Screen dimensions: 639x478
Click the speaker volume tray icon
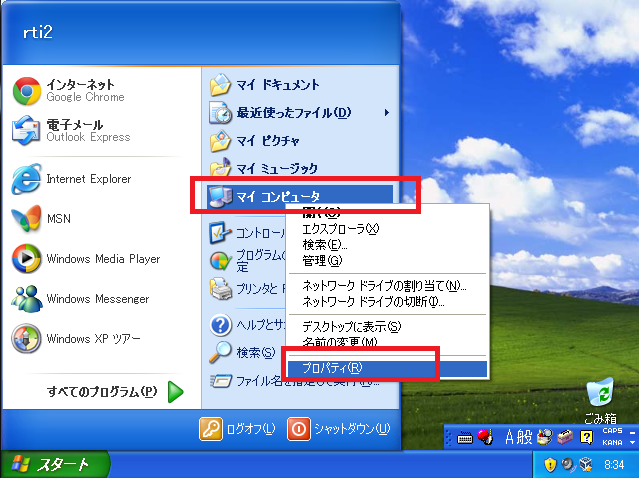[x=567, y=464]
